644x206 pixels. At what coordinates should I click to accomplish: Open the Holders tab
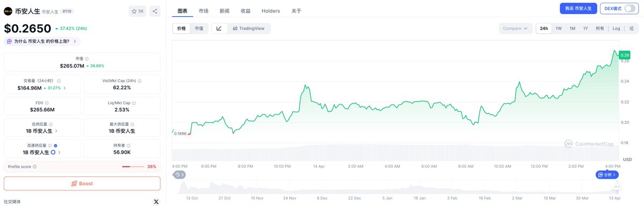[270, 11]
